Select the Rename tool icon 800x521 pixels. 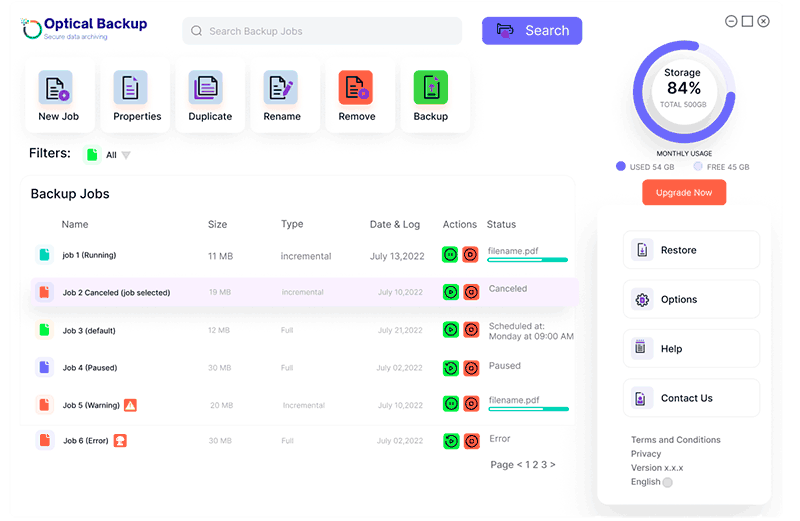tap(281, 88)
